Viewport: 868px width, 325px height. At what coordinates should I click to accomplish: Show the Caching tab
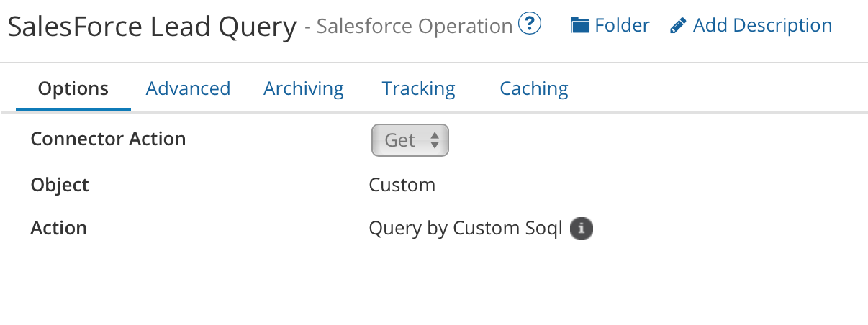(534, 89)
